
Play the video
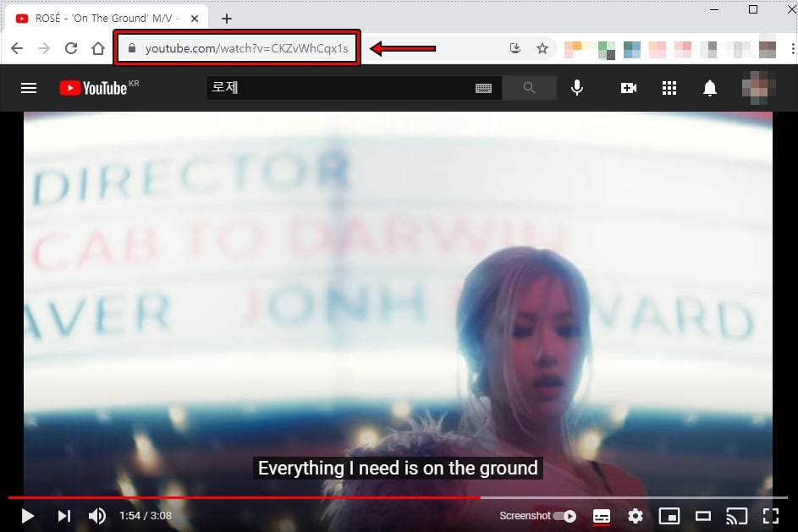pos(27,516)
